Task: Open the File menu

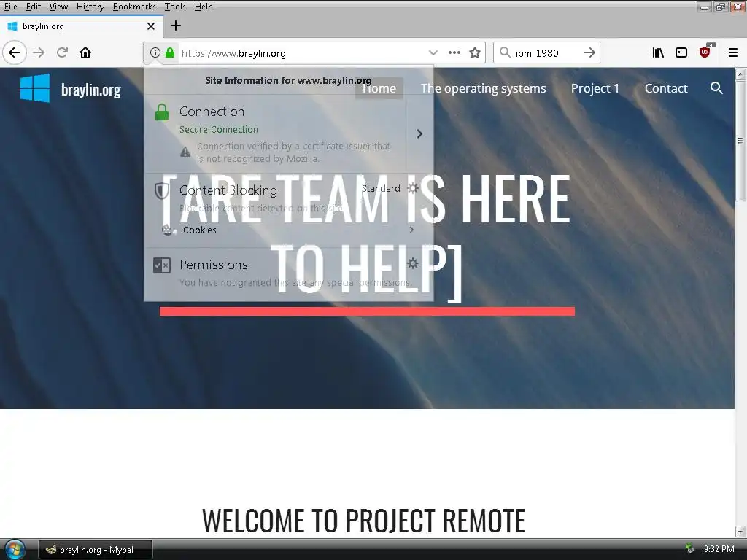Action: (x=10, y=7)
